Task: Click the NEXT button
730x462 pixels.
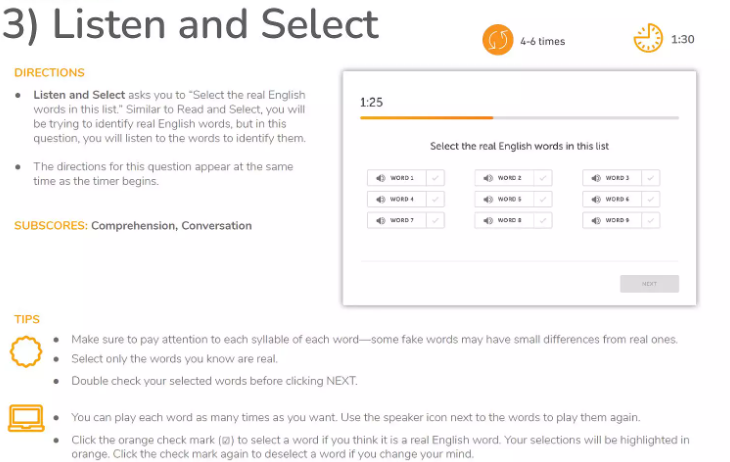Action: click(x=649, y=284)
